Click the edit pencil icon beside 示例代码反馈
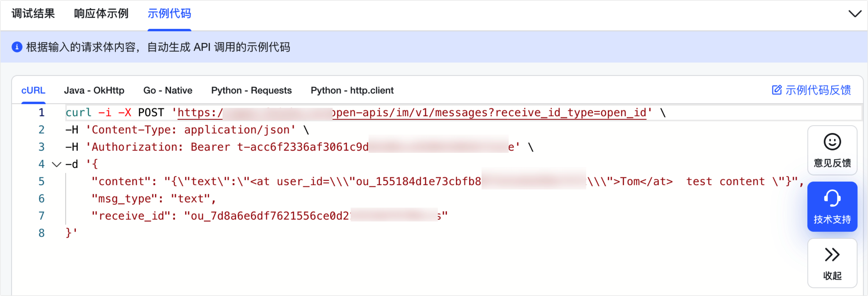The width and height of the screenshot is (868, 296). click(776, 90)
